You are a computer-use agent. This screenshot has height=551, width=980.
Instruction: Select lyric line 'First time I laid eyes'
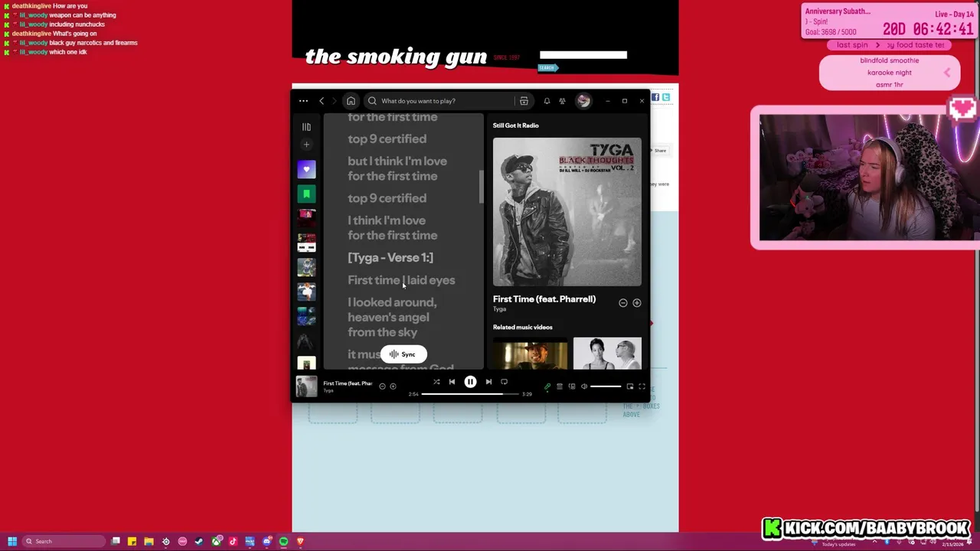coord(401,280)
